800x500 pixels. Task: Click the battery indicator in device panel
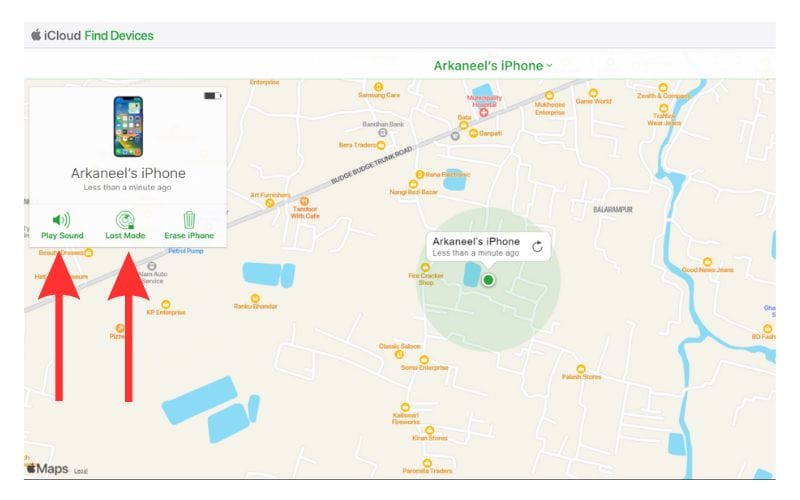coord(211,96)
